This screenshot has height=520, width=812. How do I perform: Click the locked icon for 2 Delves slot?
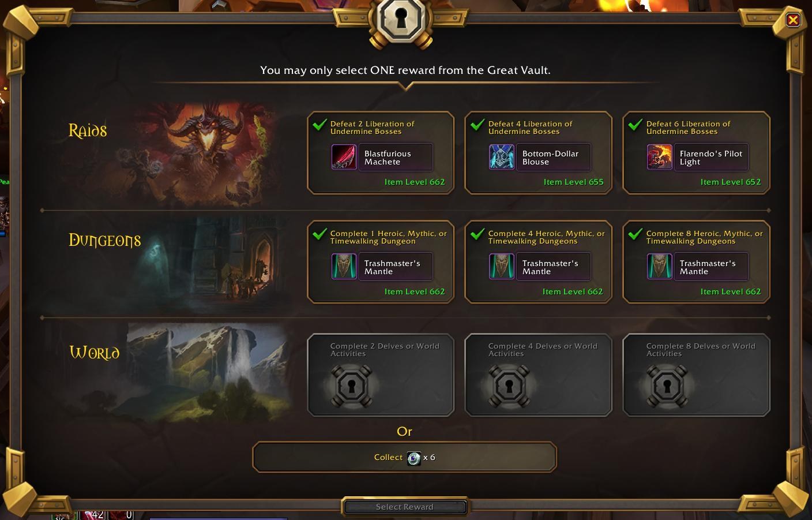pyautogui.click(x=351, y=386)
